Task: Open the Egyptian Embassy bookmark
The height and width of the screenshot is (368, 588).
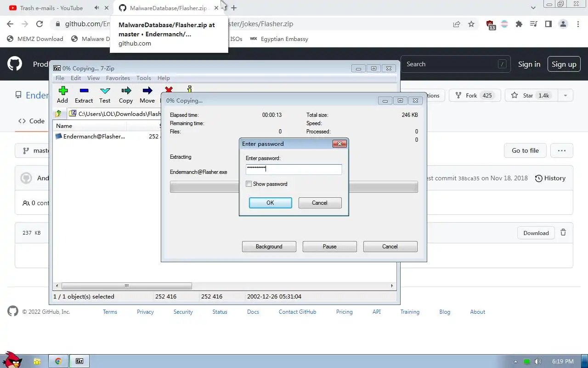Action: click(x=279, y=39)
